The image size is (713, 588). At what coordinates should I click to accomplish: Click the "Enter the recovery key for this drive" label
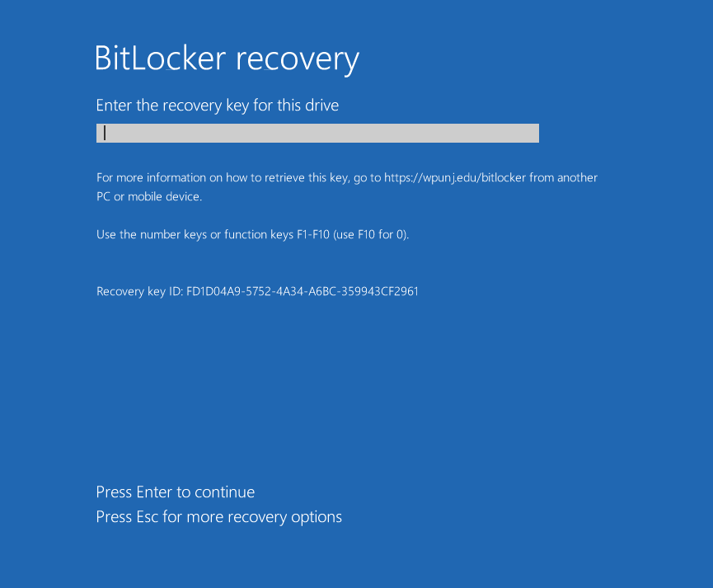[x=217, y=106]
